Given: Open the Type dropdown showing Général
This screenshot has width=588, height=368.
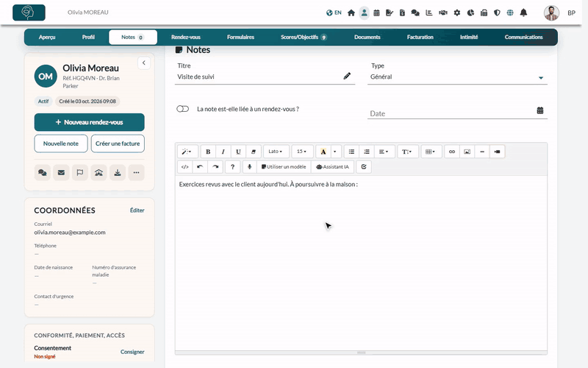Looking at the screenshot, I should click(x=457, y=77).
